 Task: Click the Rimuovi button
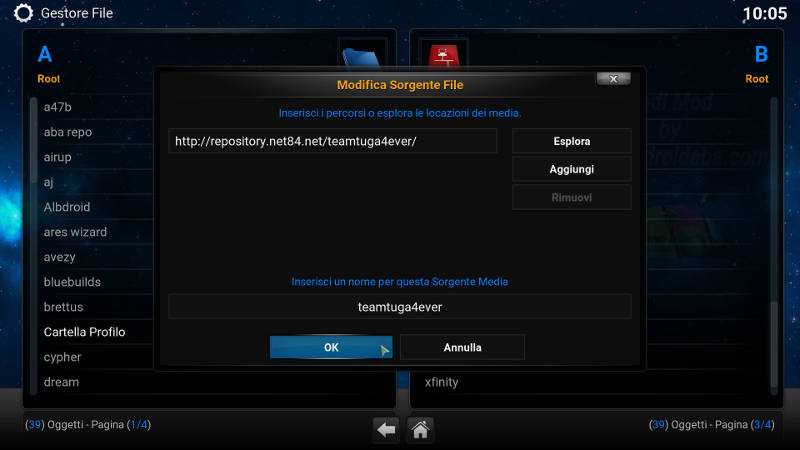pos(571,197)
